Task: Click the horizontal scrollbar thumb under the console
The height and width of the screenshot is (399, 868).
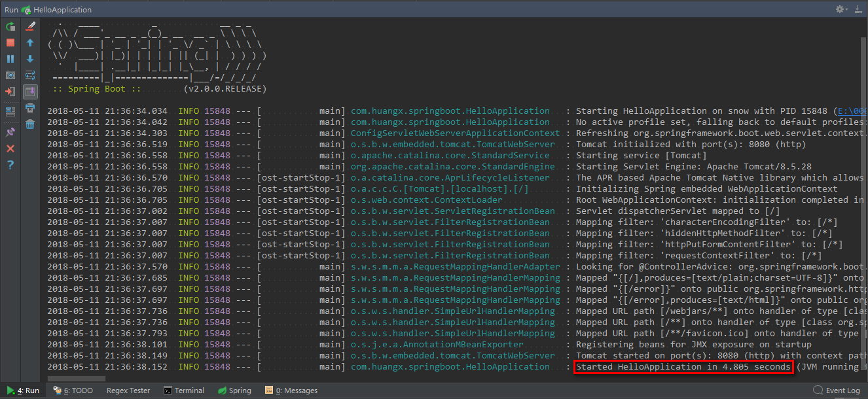Action: point(76,378)
